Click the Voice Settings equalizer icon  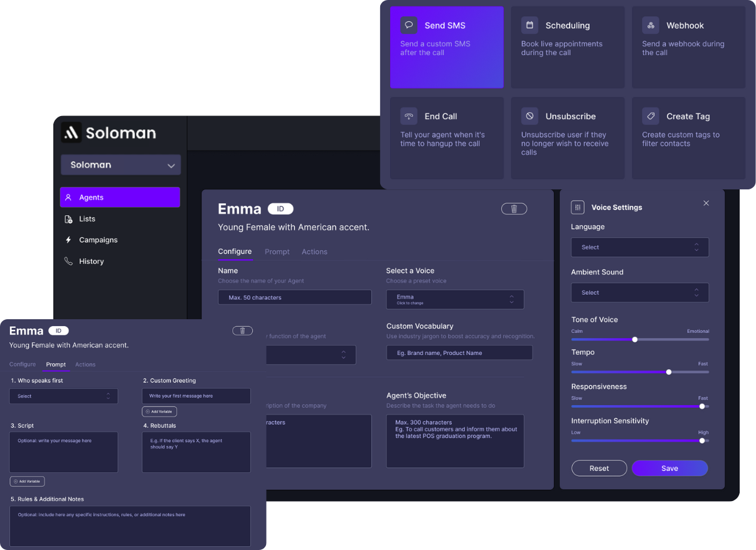577,208
